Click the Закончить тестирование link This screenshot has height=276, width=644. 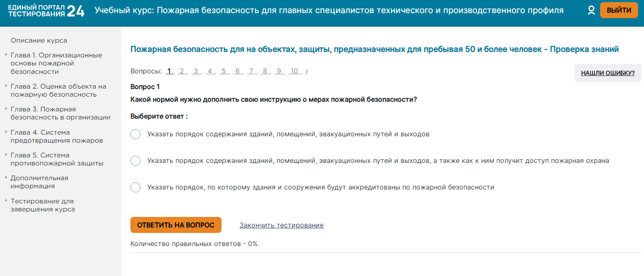coord(281,225)
